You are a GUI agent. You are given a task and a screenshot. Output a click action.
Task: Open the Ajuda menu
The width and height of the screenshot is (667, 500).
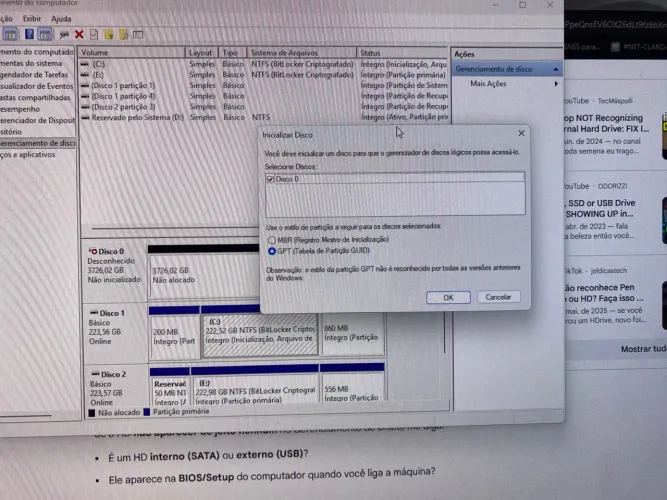point(61,19)
